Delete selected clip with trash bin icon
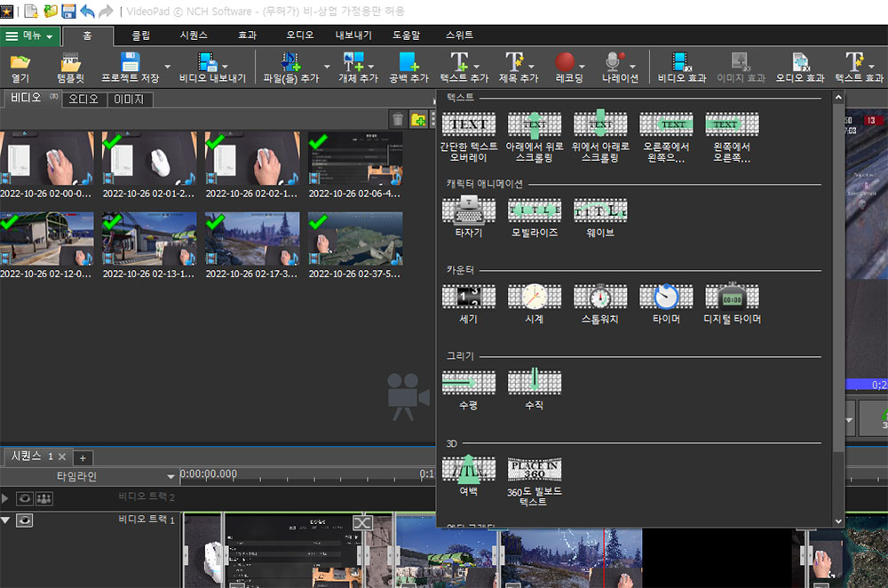This screenshot has height=588, width=888. click(x=398, y=120)
